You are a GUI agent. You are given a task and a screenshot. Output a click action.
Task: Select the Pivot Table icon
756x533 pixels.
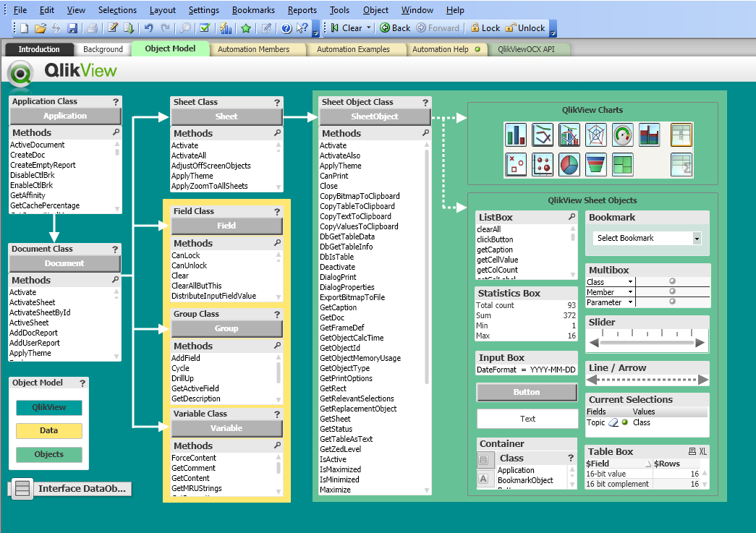[681, 135]
